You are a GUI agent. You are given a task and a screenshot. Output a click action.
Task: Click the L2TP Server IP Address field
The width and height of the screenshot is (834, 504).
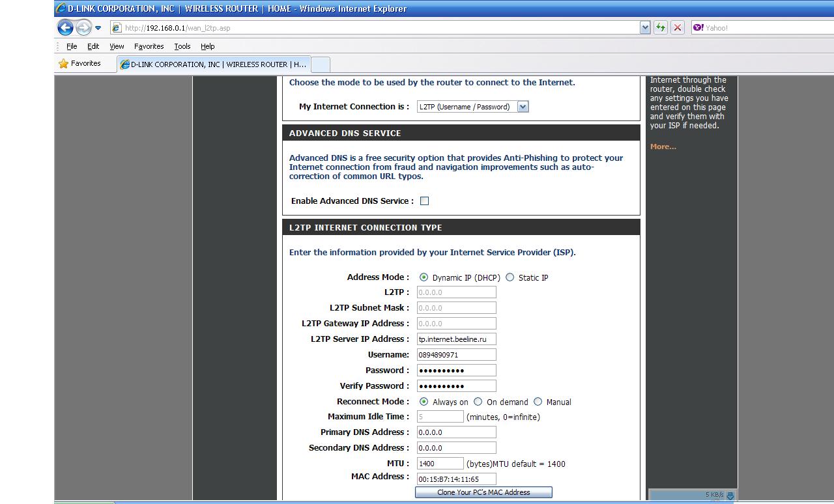coord(456,339)
